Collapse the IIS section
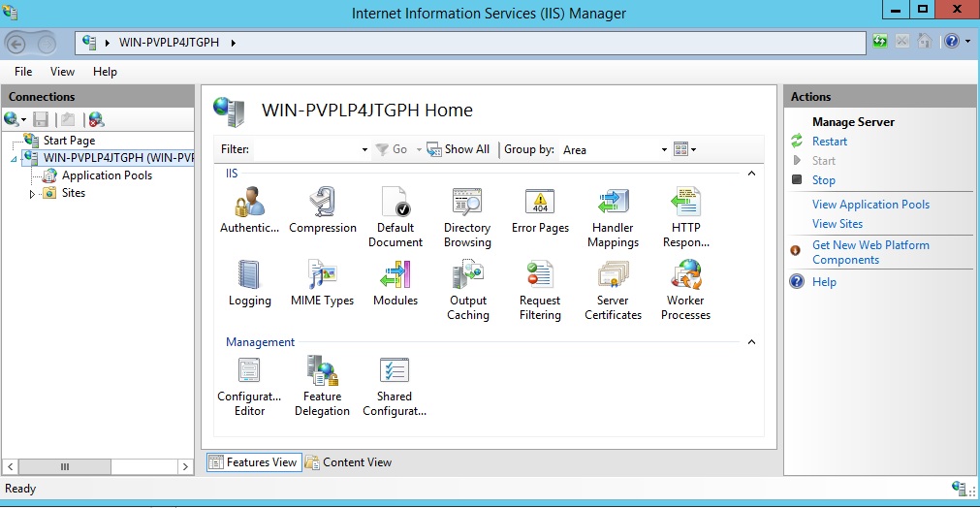 751,174
